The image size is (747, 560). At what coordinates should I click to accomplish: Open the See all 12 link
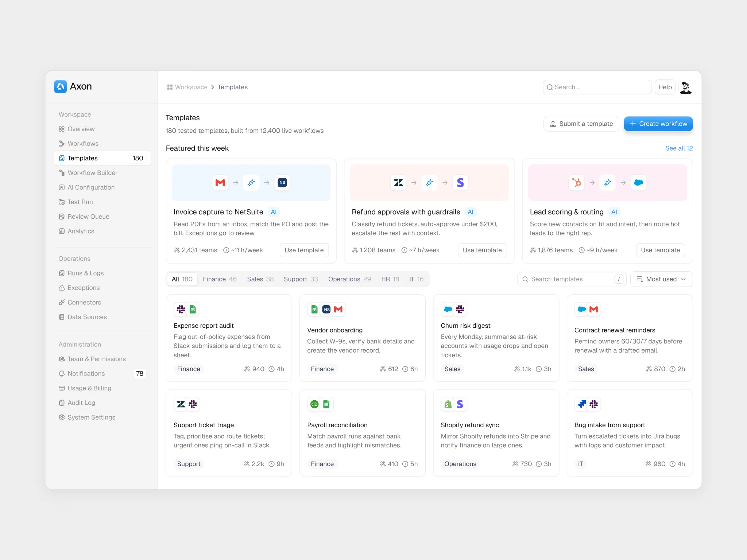(x=679, y=148)
